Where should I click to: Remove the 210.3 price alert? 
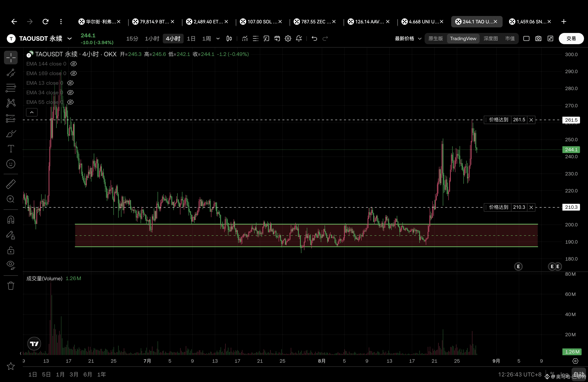pyautogui.click(x=531, y=207)
